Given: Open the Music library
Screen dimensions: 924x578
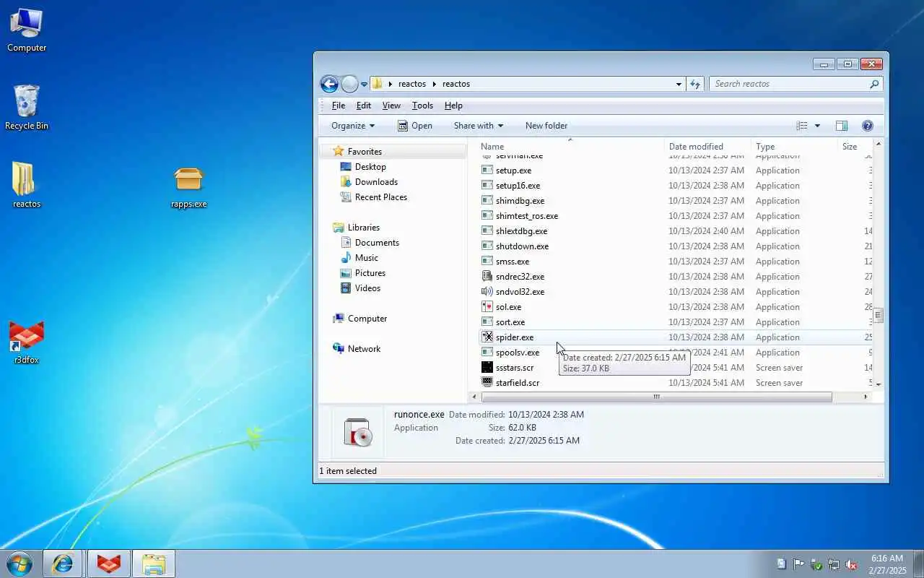Looking at the screenshot, I should point(367,258).
